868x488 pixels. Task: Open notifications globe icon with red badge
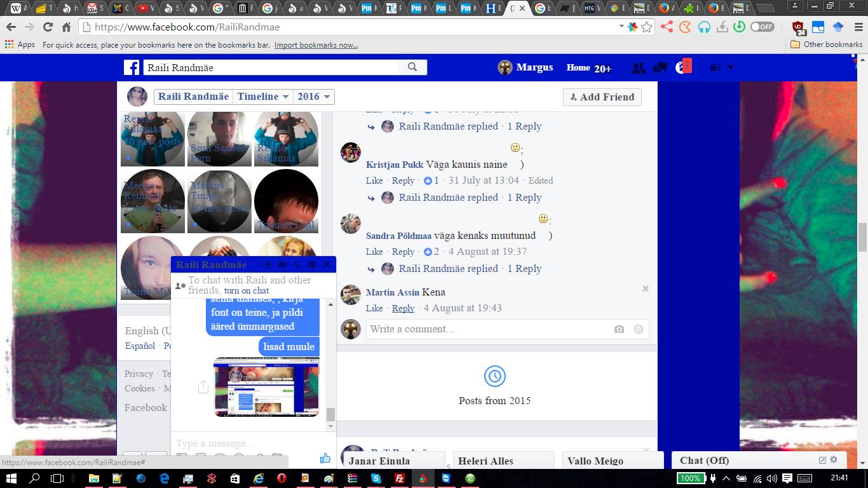682,67
